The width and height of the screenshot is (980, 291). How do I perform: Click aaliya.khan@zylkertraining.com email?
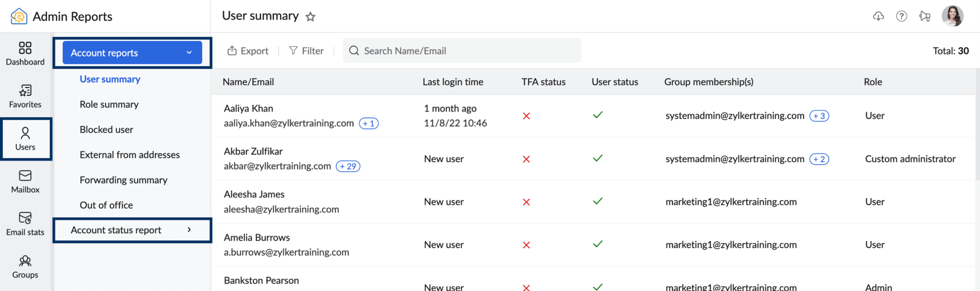(289, 123)
